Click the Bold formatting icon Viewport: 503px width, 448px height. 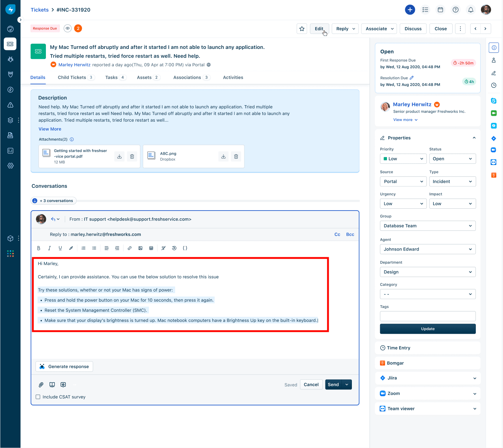[38, 248]
